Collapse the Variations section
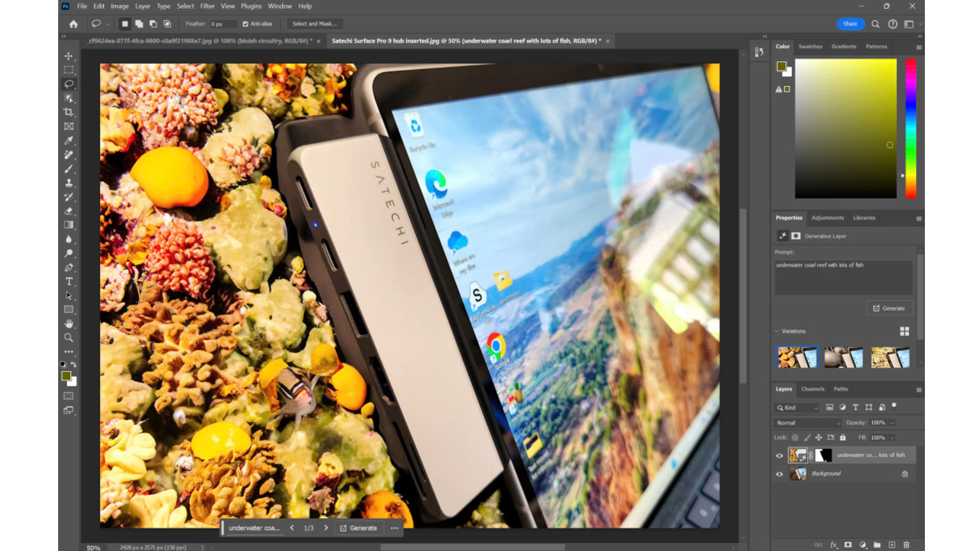Screen dimensions: 980x551 pos(777,331)
